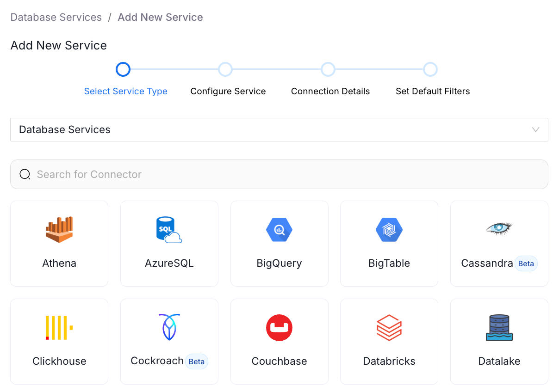Select the Set Default Filters step

(x=433, y=91)
